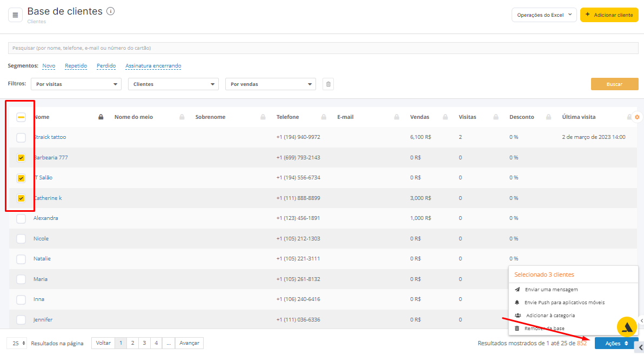Viewport: 644px width, 355px height.
Task: Click the Telefone column header
Action: click(287, 117)
